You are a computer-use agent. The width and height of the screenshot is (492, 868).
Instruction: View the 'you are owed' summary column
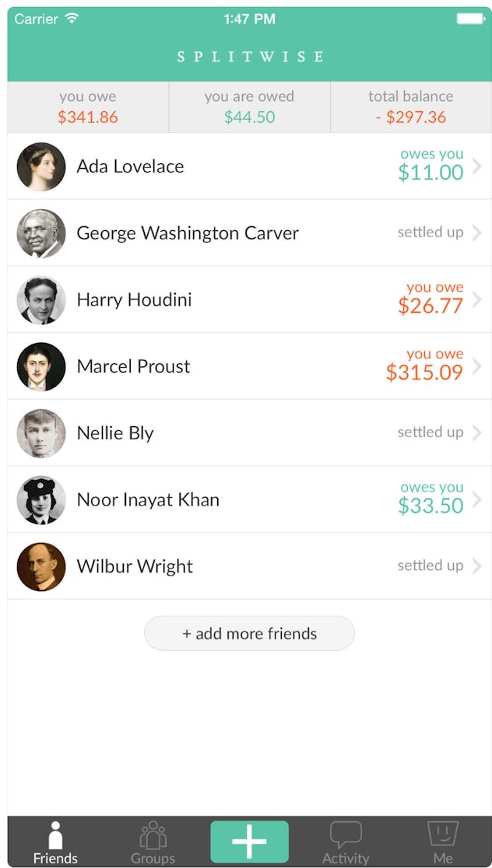tap(249, 107)
